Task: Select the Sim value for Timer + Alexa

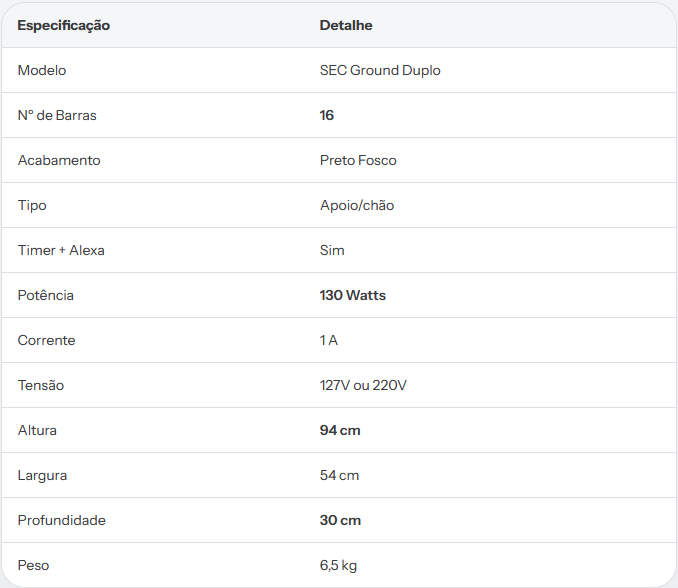Action: point(332,250)
